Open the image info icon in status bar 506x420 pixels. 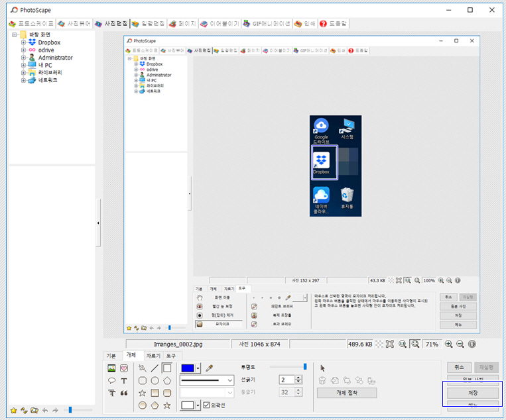(472, 344)
